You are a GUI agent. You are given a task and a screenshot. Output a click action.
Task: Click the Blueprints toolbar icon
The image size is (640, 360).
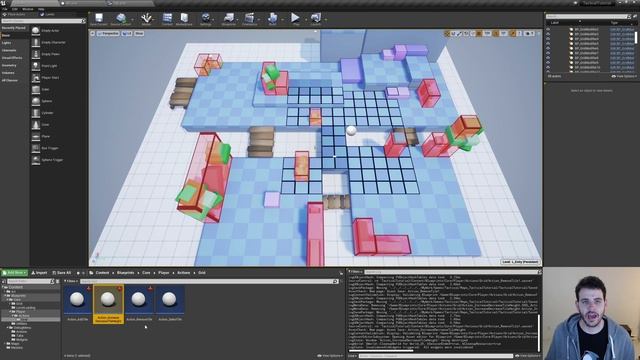coord(229,19)
